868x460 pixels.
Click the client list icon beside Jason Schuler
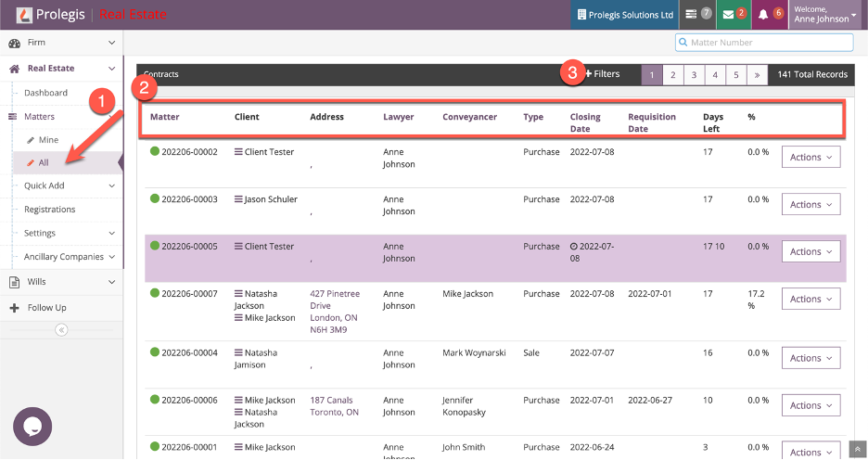(x=238, y=199)
